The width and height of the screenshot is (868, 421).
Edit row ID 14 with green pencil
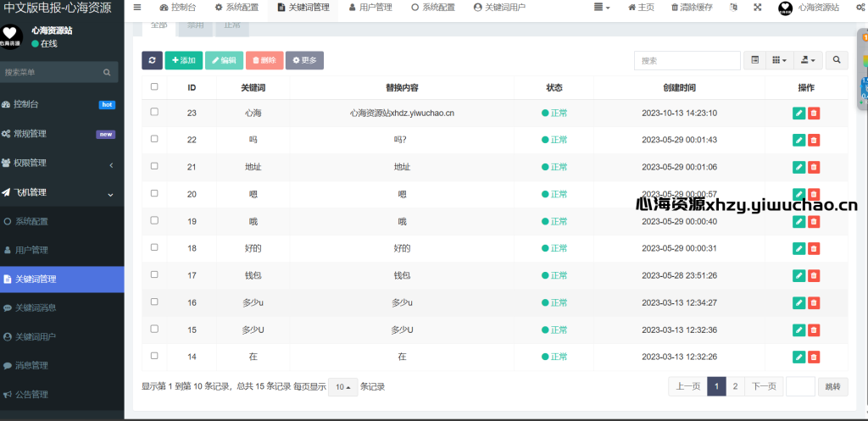798,357
